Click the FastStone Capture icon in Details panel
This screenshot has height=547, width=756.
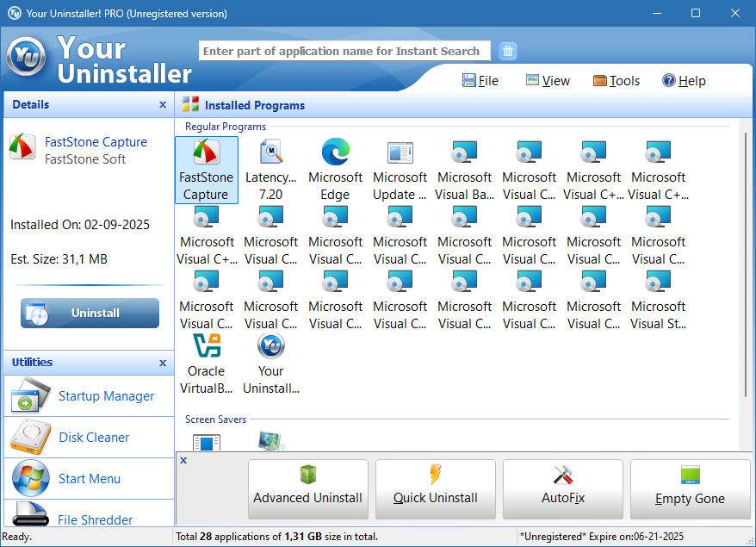[22, 146]
